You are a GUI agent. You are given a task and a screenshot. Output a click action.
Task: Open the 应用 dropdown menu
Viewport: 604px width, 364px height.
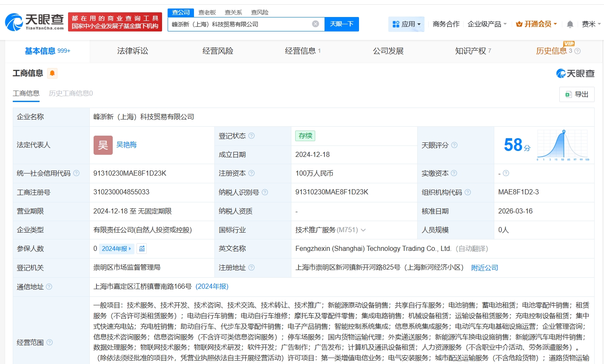point(406,24)
